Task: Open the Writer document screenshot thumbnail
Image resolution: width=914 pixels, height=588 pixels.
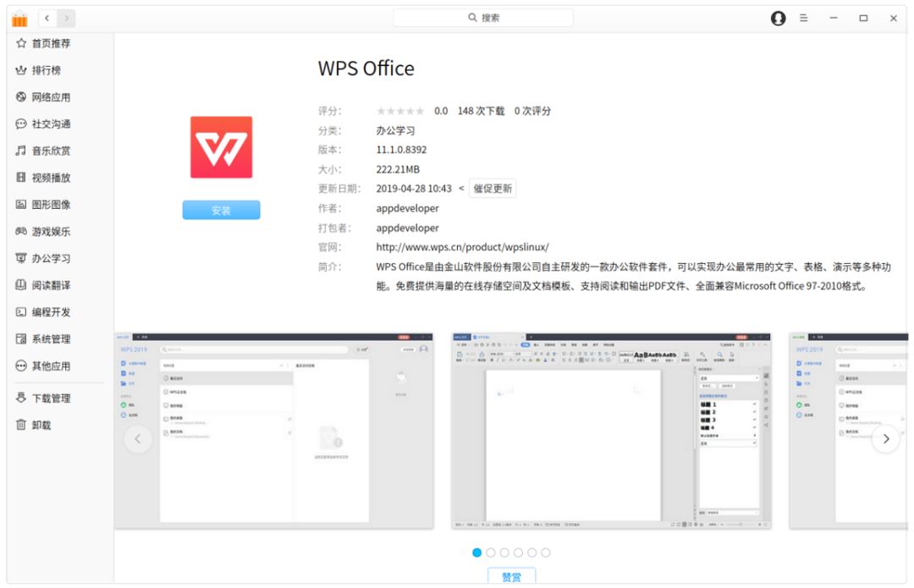Action: click(x=612, y=431)
